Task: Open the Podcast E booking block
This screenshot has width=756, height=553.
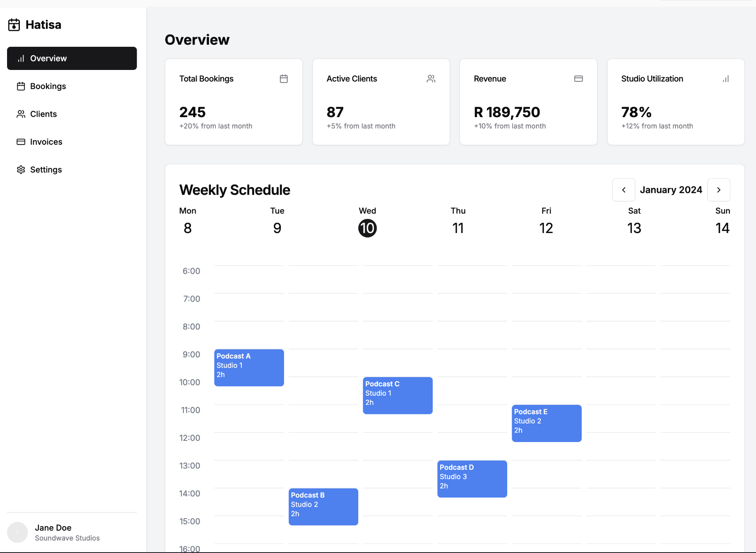Action: point(547,423)
